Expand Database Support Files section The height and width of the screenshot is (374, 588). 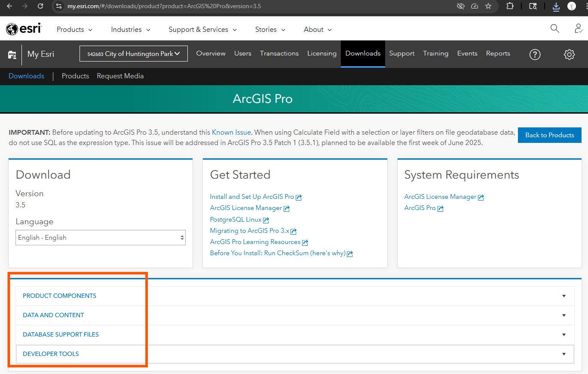coord(295,334)
